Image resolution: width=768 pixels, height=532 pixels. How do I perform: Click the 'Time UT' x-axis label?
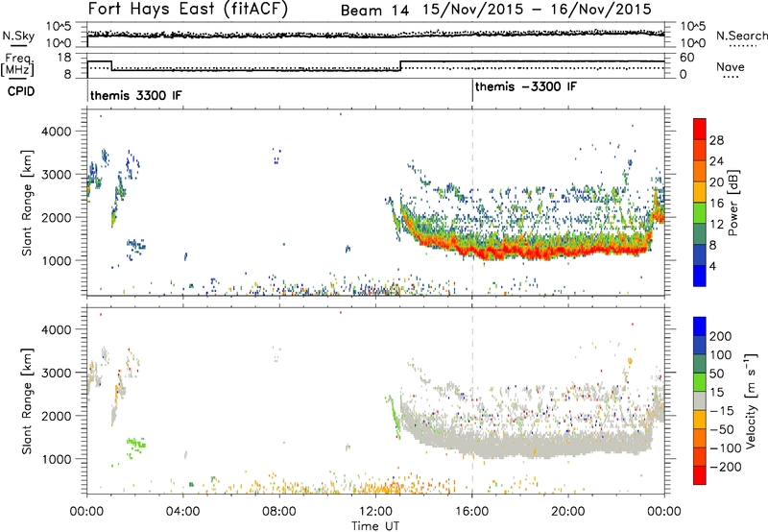pyautogui.click(x=374, y=526)
